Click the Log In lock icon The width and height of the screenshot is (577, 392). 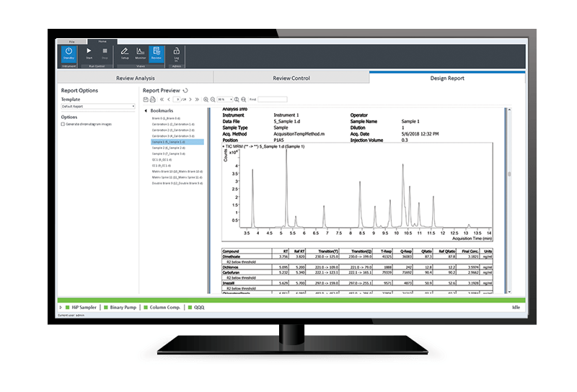pos(176,54)
